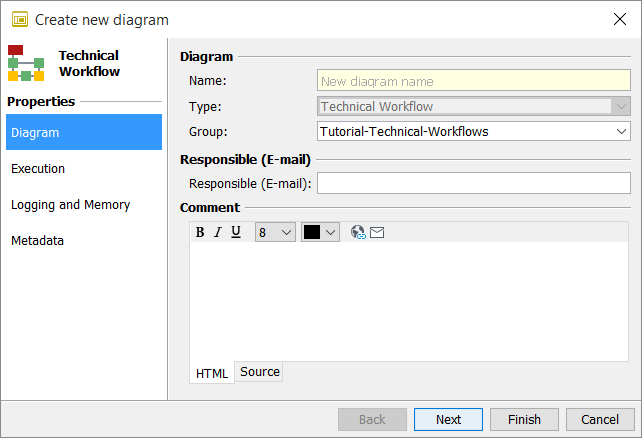Focus the diagram Name input field
Viewport: 642px width, 438px height.
click(x=473, y=82)
